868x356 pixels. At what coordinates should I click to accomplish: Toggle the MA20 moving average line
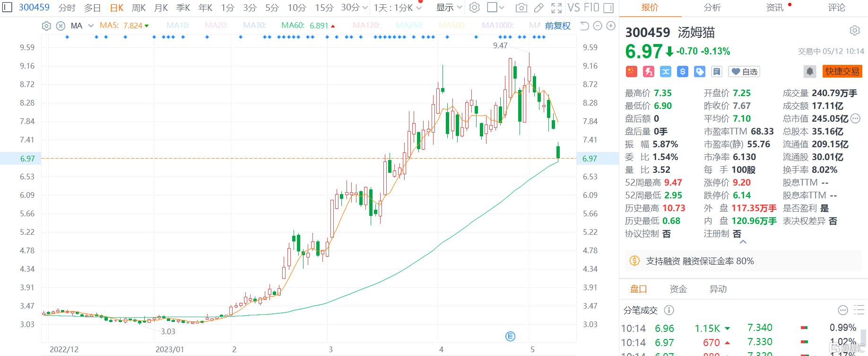coord(216,26)
